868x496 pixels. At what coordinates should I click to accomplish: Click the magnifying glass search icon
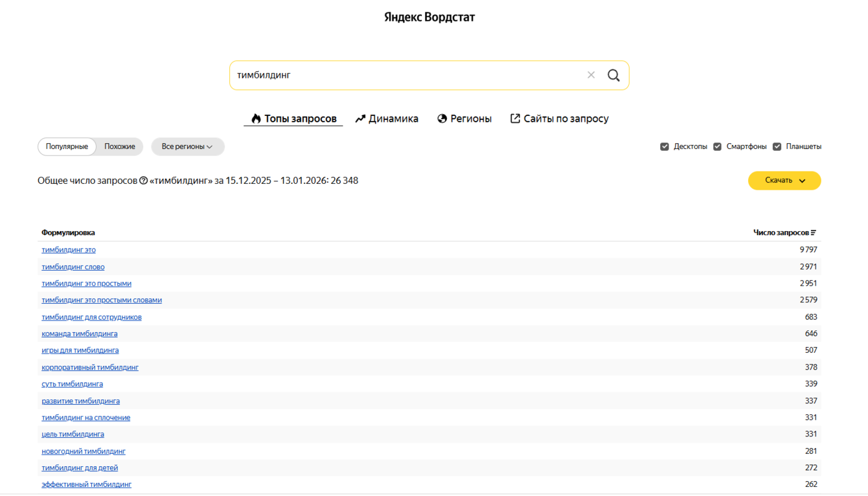click(x=613, y=75)
